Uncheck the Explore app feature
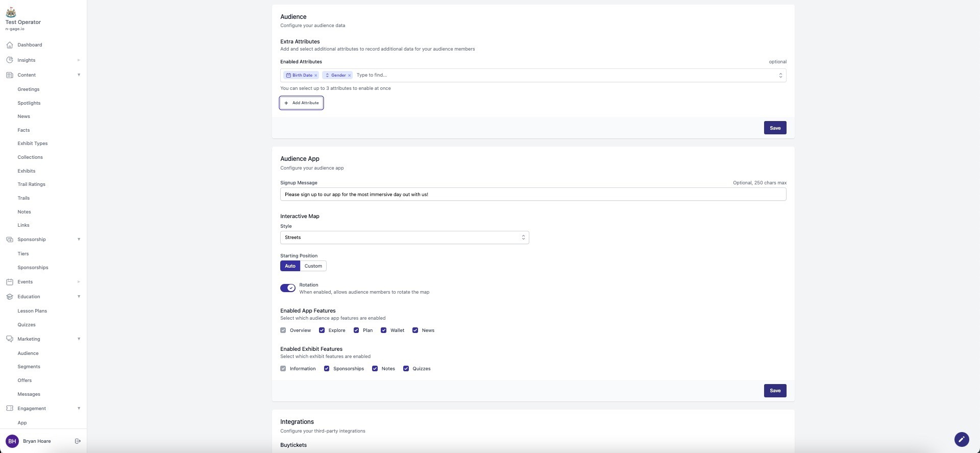 [x=322, y=330]
